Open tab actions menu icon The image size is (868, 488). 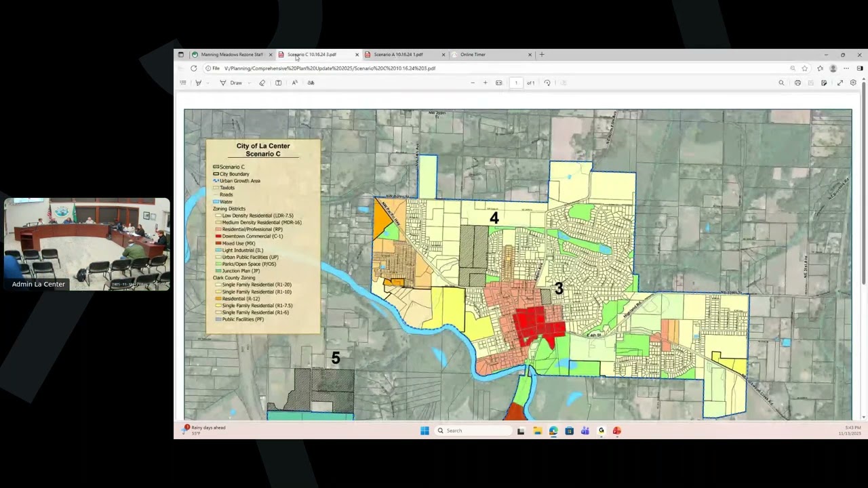click(180, 54)
